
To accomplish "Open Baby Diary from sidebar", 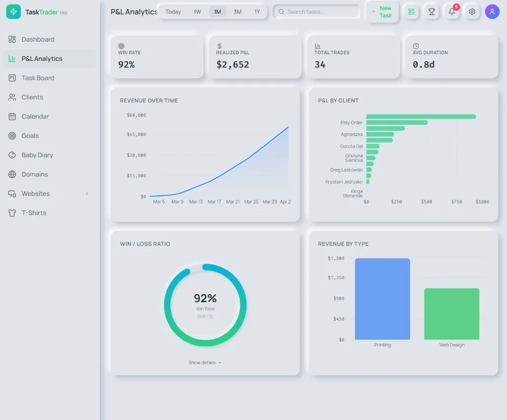I will click(37, 155).
